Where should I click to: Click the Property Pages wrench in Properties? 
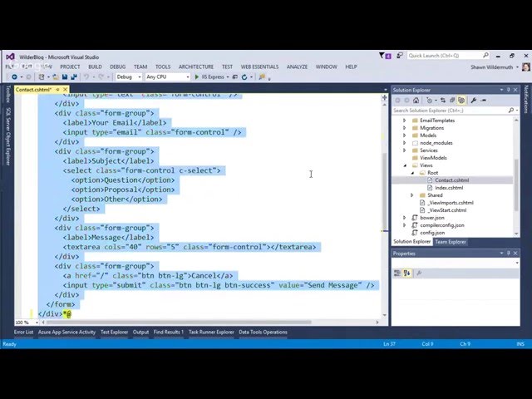pyautogui.click(x=419, y=273)
